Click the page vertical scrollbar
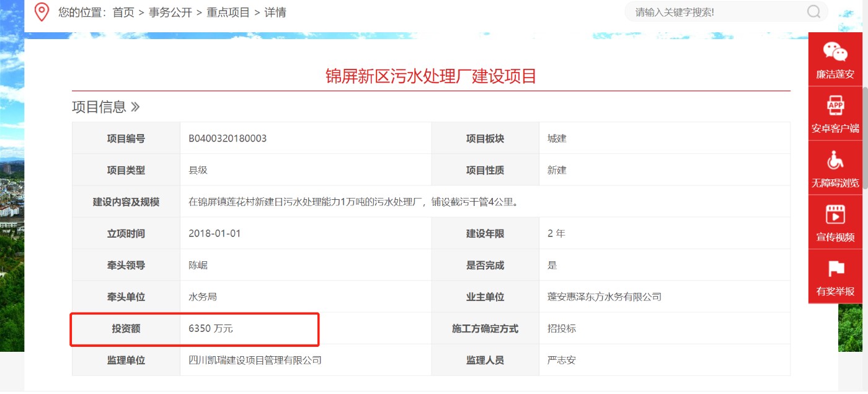This screenshot has height=394, width=868. pyautogui.click(x=864, y=186)
